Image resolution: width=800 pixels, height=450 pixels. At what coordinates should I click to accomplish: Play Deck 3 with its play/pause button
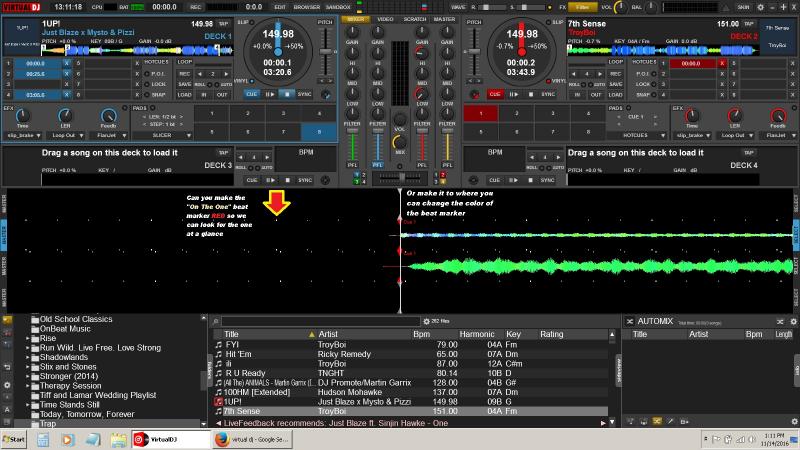tap(270, 180)
